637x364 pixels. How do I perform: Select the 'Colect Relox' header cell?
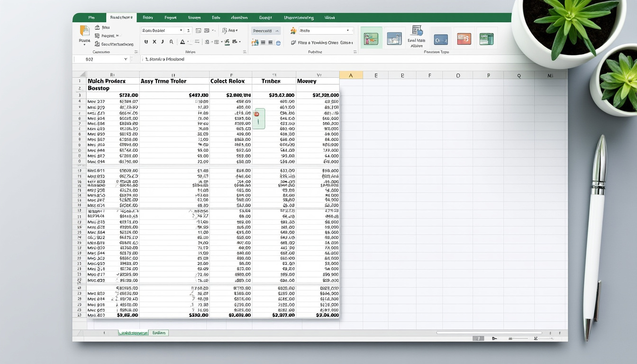tap(231, 81)
